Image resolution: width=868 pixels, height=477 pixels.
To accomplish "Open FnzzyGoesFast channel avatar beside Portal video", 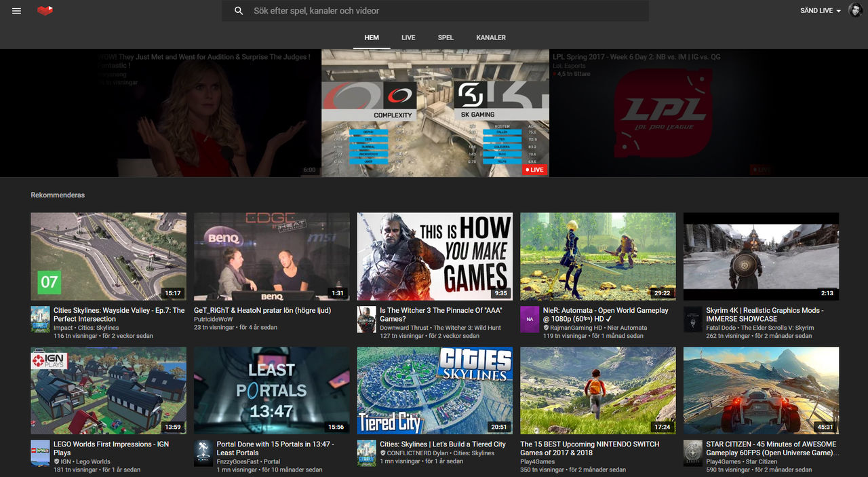I will 203,453.
